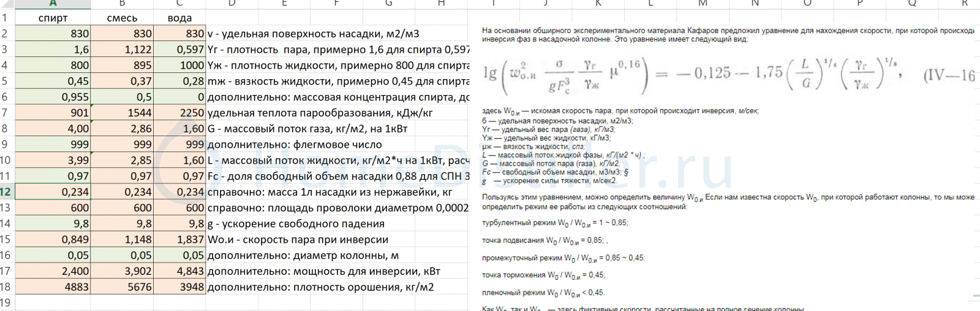The image size is (980, 311).
Task: Click the cell with value 1544
Action: point(122,113)
